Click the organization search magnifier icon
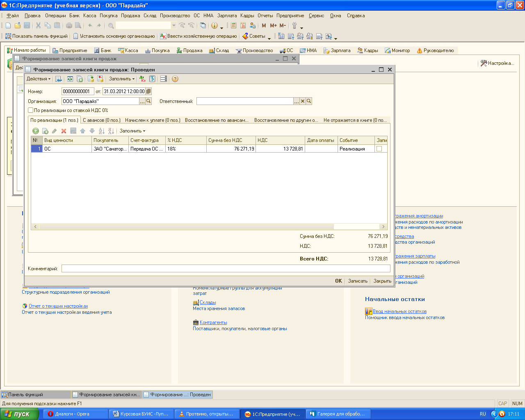 (x=148, y=101)
